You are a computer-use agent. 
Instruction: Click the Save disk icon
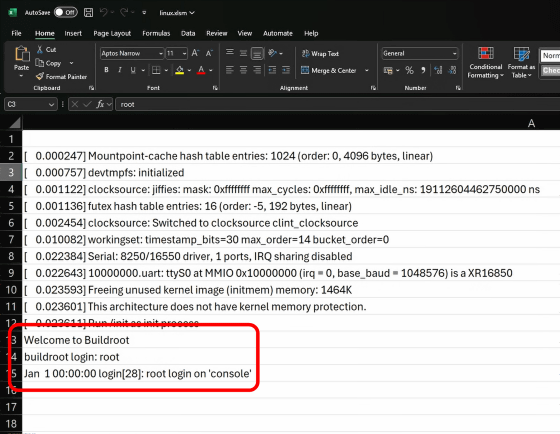89,13
